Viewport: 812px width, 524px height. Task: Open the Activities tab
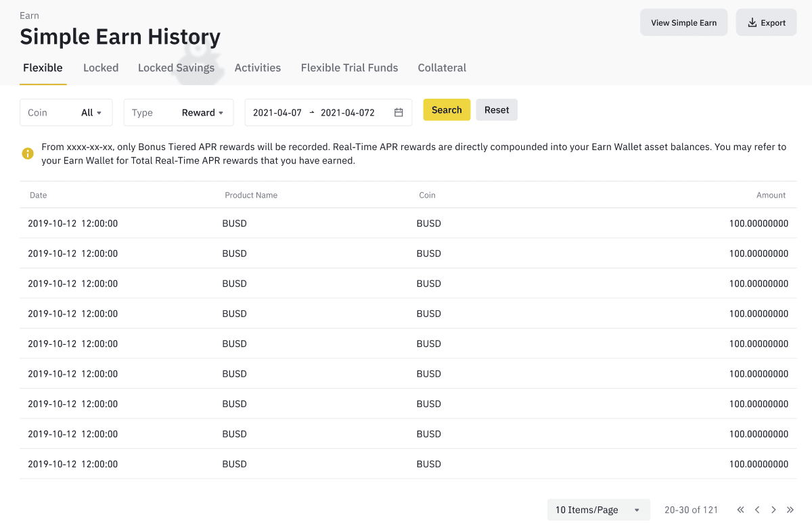pos(258,68)
